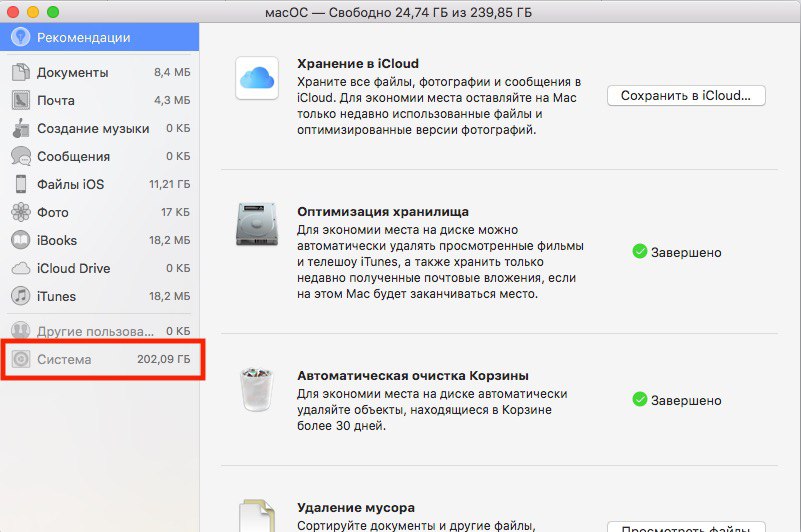
Task: Click the 11,21 ГБ size value
Action: point(170,184)
